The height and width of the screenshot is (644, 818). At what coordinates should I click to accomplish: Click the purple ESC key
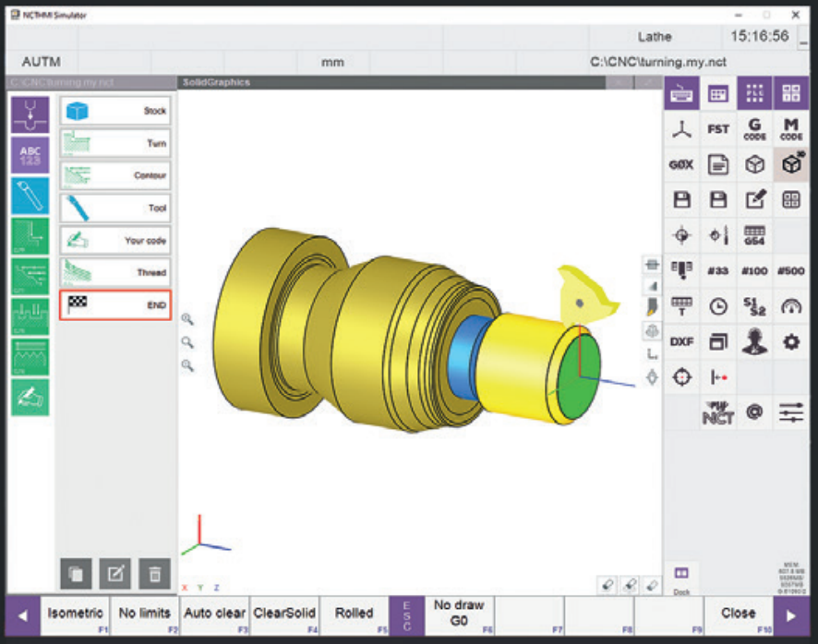click(407, 615)
